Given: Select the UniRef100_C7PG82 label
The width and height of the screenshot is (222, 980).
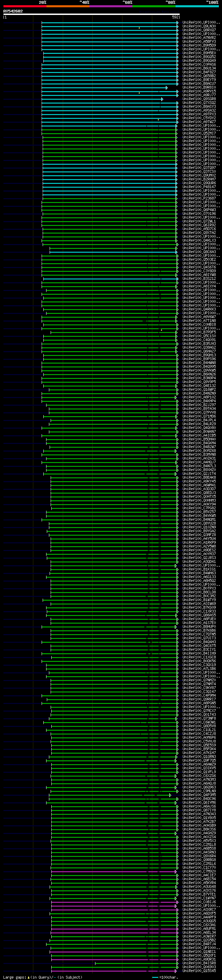Looking at the screenshot, I should 199,508.
